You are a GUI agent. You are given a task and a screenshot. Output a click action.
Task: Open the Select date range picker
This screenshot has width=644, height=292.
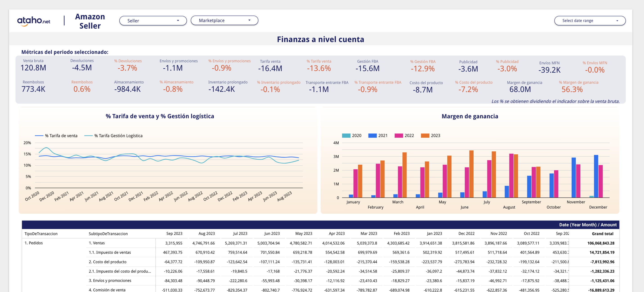(x=590, y=21)
